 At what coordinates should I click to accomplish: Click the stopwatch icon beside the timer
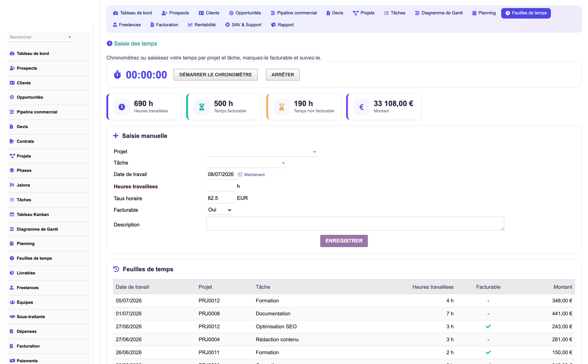pyautogui.click(x=117, y=75)
